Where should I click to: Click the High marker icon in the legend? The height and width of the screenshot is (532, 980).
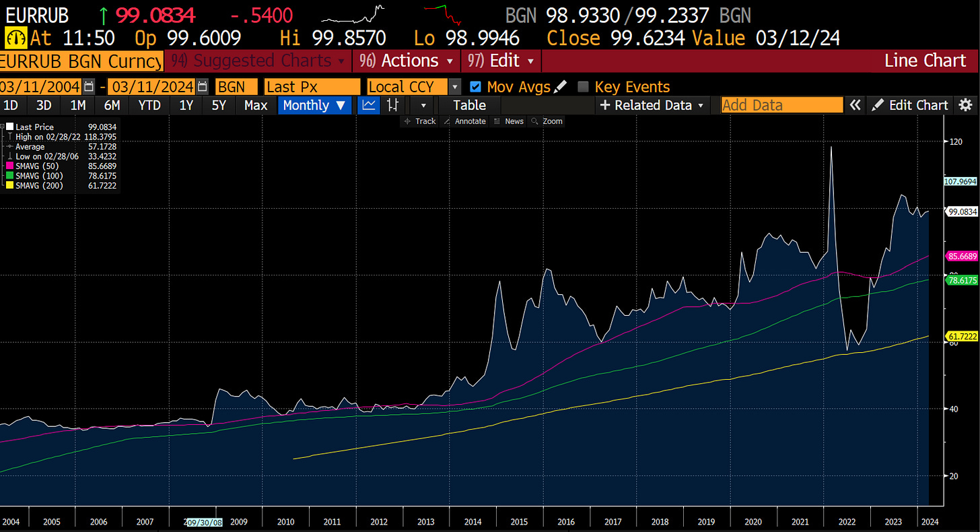coord(9,137)
